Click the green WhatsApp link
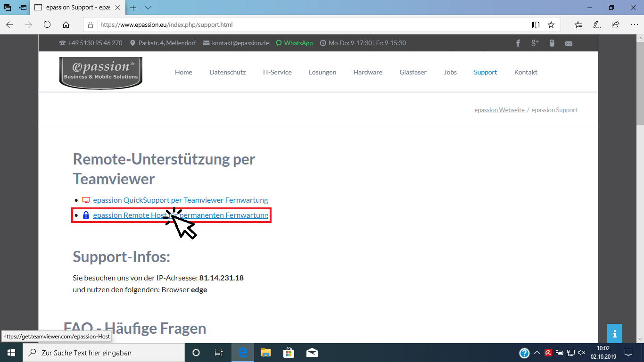644x362 pixels. (298, 43)
